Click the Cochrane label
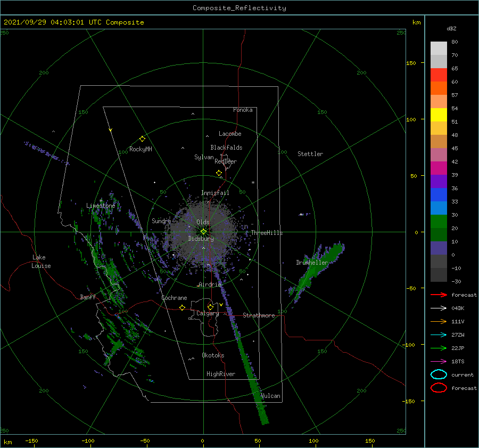 (x=174, y=298)
